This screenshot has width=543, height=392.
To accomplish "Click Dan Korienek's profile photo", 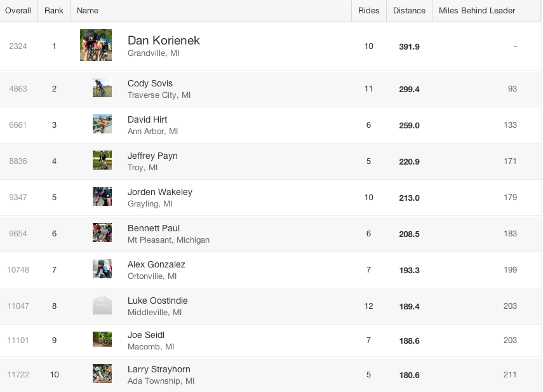I will (96, 45).
